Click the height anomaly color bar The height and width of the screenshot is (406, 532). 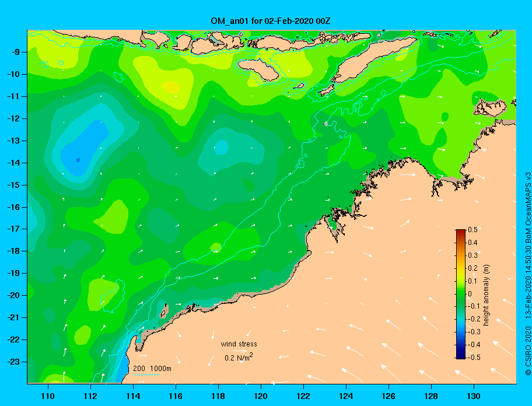[461, 294]
